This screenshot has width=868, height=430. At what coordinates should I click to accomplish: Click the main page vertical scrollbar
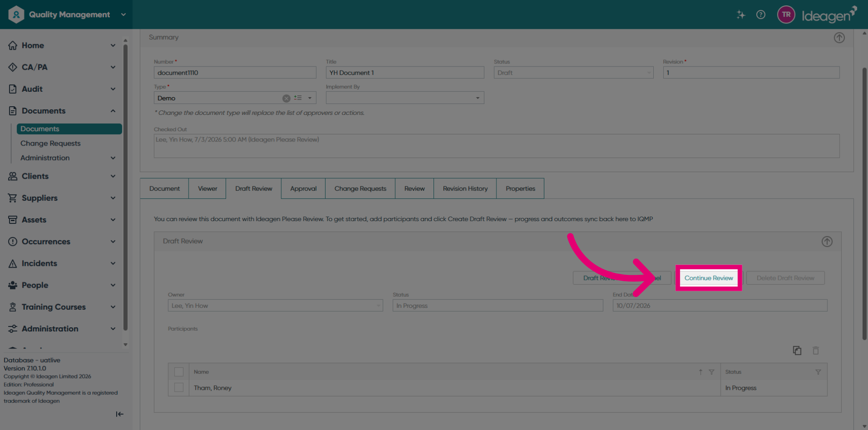[x=864, y=203]
